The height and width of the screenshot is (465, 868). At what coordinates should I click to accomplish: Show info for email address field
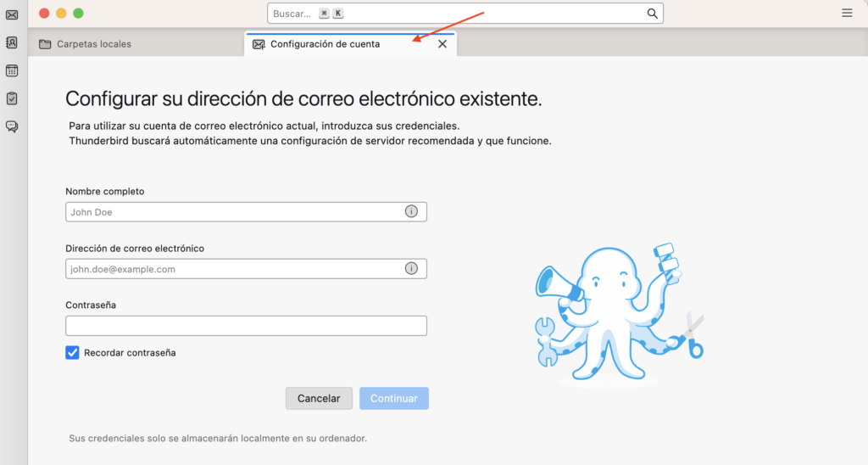click(411, 268)
